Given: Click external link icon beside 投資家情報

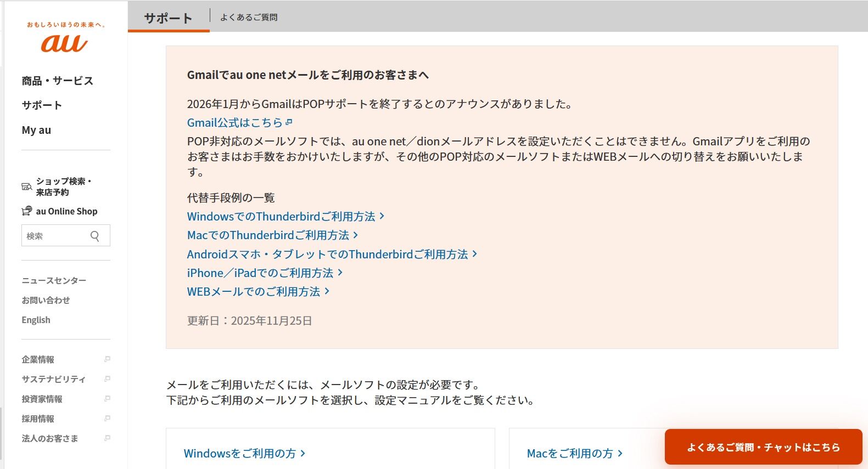Looking at the screenshot, I should pos(107,399).
